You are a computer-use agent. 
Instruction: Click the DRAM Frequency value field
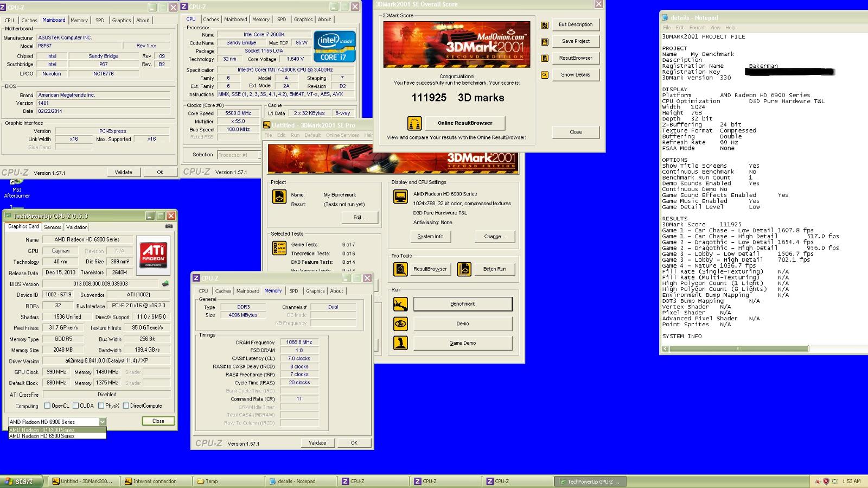pos(299,343)
